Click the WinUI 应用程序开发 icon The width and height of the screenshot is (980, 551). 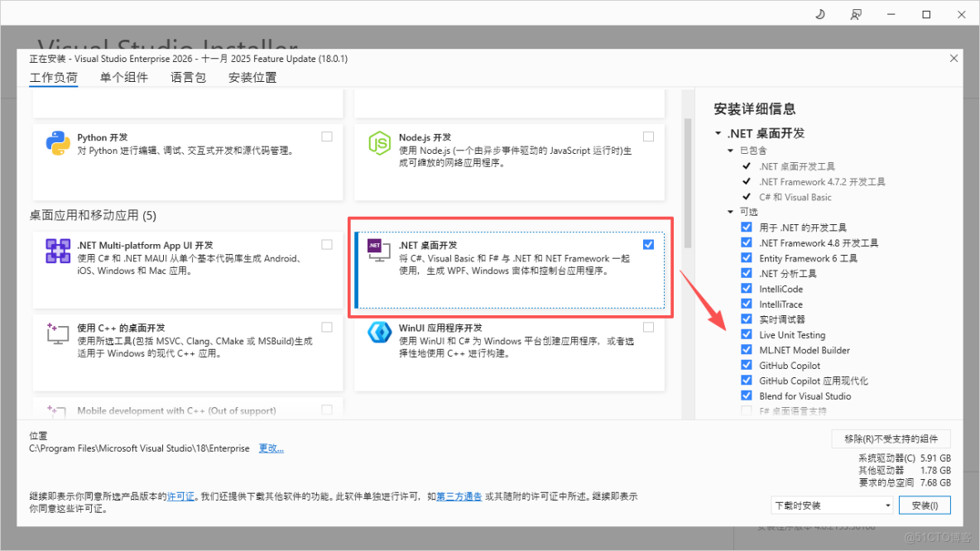[379, 333]
